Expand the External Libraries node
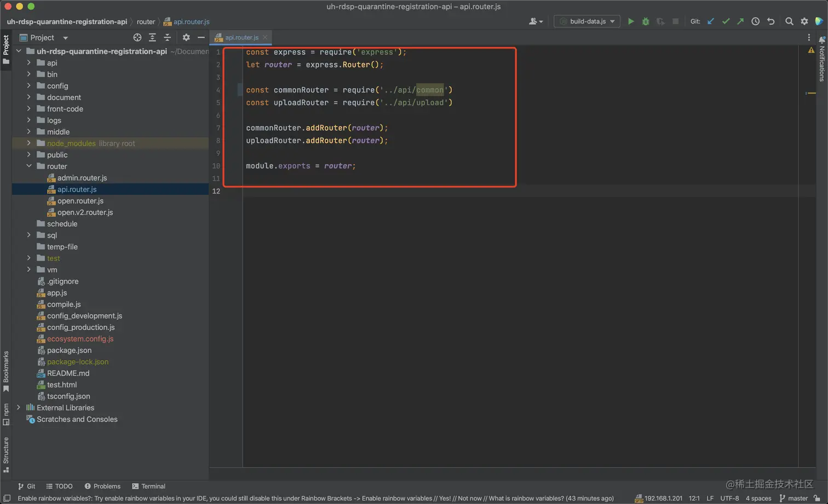Screen dimensions: 828x504 pyautogui.click(x=19, y=407)
